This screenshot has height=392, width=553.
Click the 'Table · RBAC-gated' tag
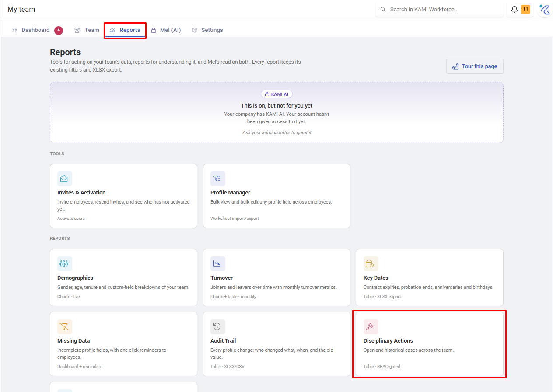point(381,366)
